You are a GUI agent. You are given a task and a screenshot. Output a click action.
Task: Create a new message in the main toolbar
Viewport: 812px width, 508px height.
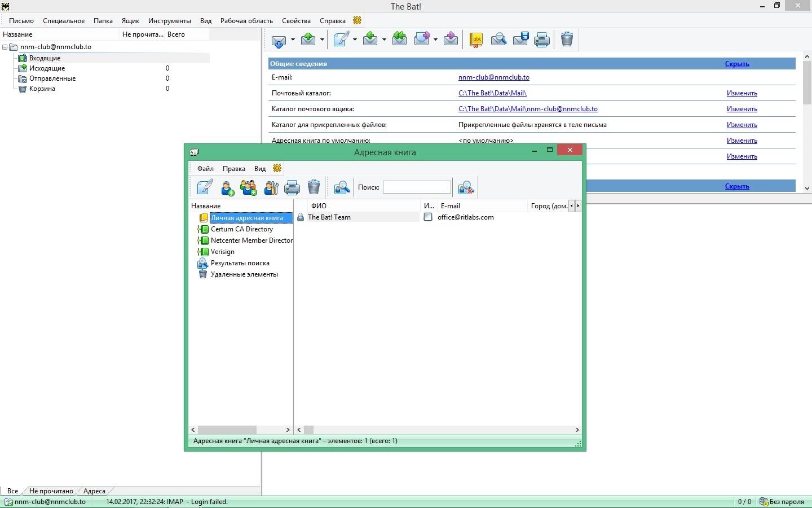click(x=342, y=39)
